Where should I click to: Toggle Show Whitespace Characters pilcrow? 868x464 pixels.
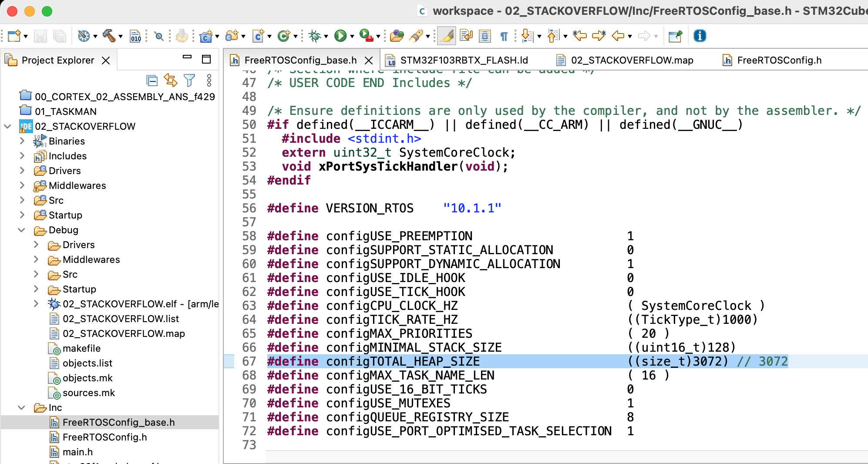click(x=504, y=36)
